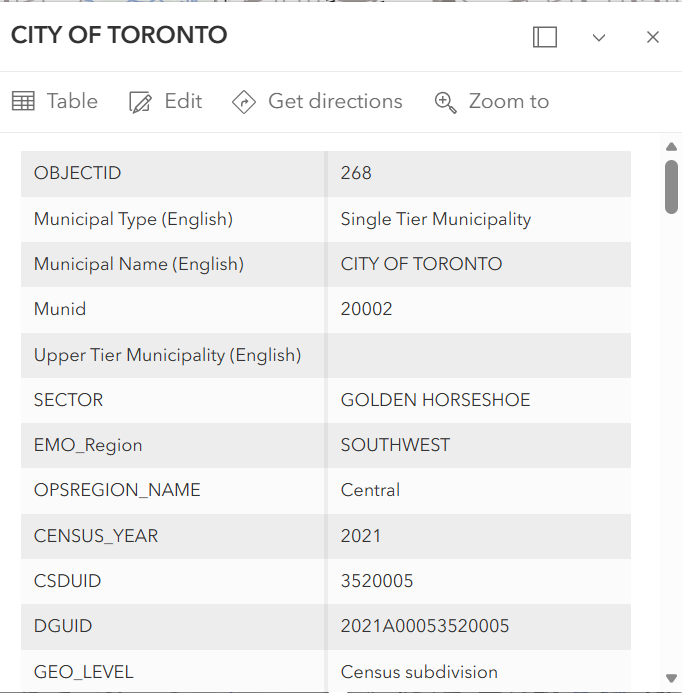Select the Single Tier Municipality value

click(x=436, y=219)
